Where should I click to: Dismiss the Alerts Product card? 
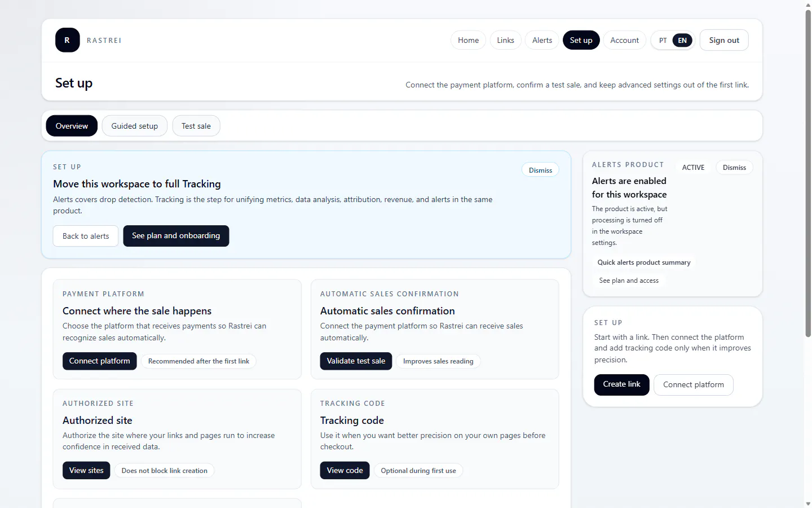pos(734,167)
